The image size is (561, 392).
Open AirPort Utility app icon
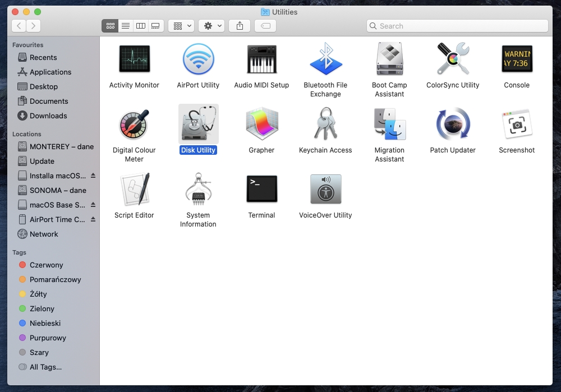198,59
